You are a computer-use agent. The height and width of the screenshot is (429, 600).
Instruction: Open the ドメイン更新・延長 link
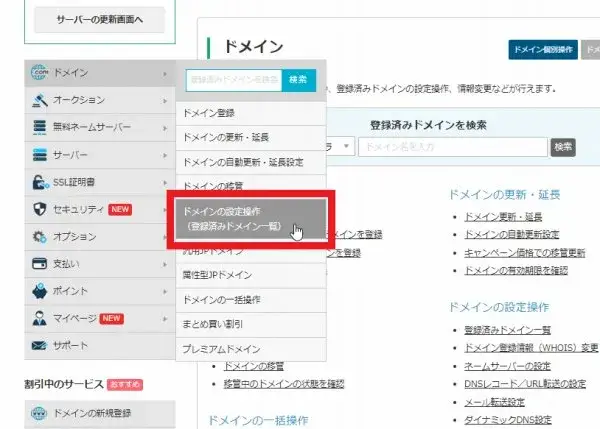pyautogui.click(x=503, y=217)
